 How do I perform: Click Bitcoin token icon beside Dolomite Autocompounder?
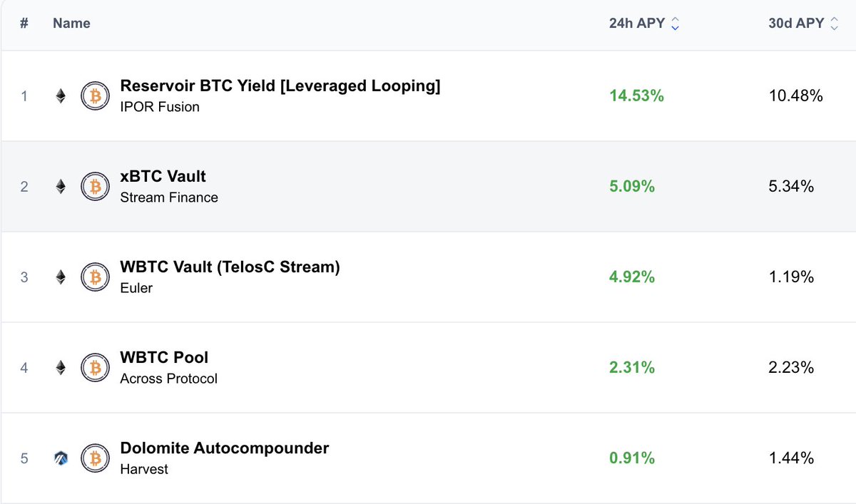pyautogui.click(x=93, y=458)
